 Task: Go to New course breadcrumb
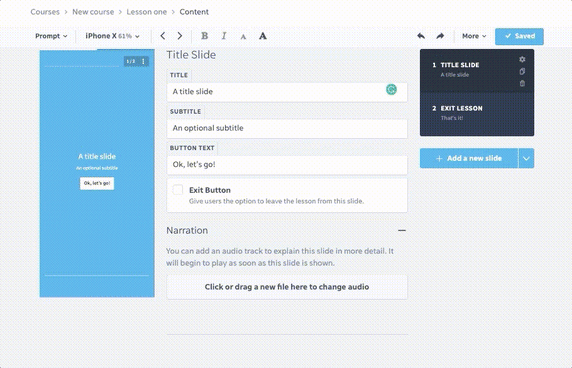(x=93, y=12)
